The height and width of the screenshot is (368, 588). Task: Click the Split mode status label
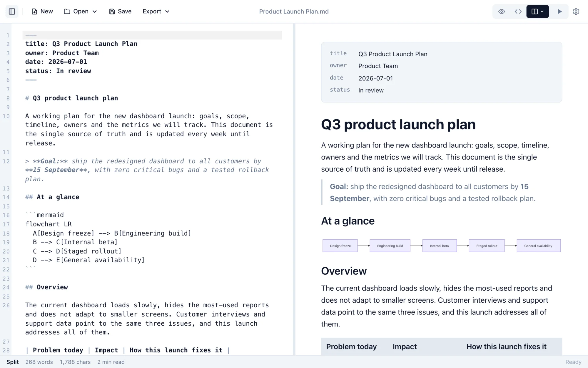(x=13, y=362)
